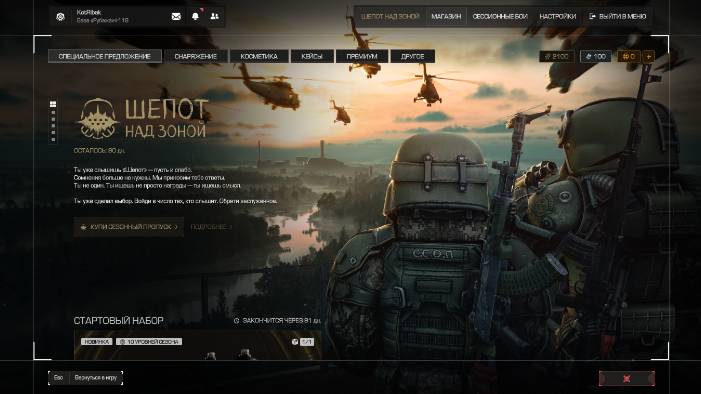Open НАСТРОЙКИ in the top menu

click(x=557, y=17)
